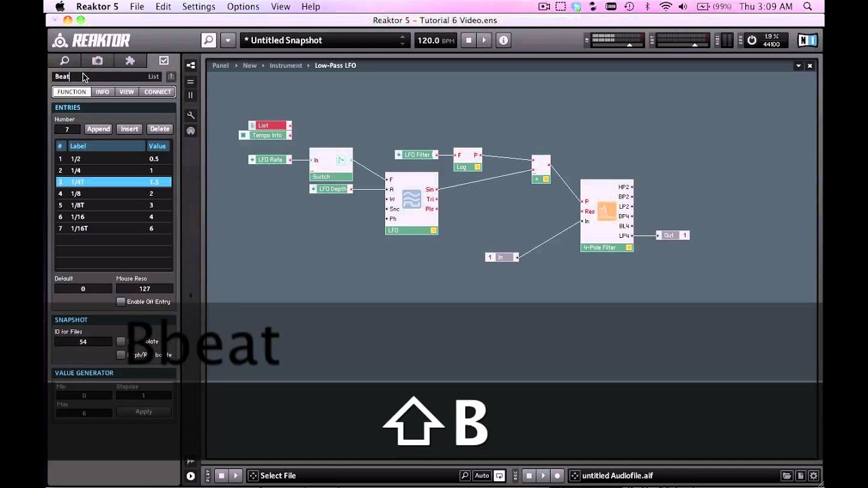
Task: Enable Off Entry checkbox
Action: tap(121, 302)
